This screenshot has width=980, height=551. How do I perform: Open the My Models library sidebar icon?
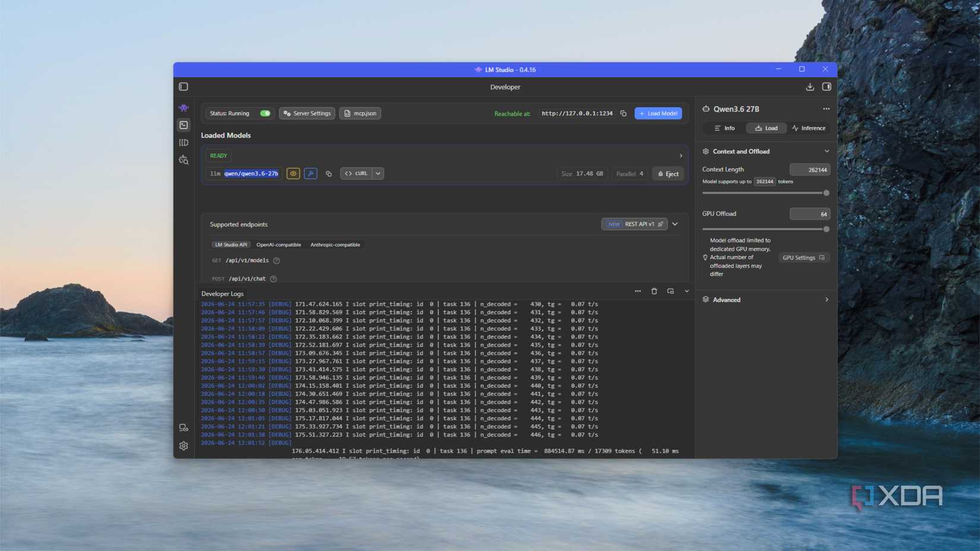click(184, 142)
